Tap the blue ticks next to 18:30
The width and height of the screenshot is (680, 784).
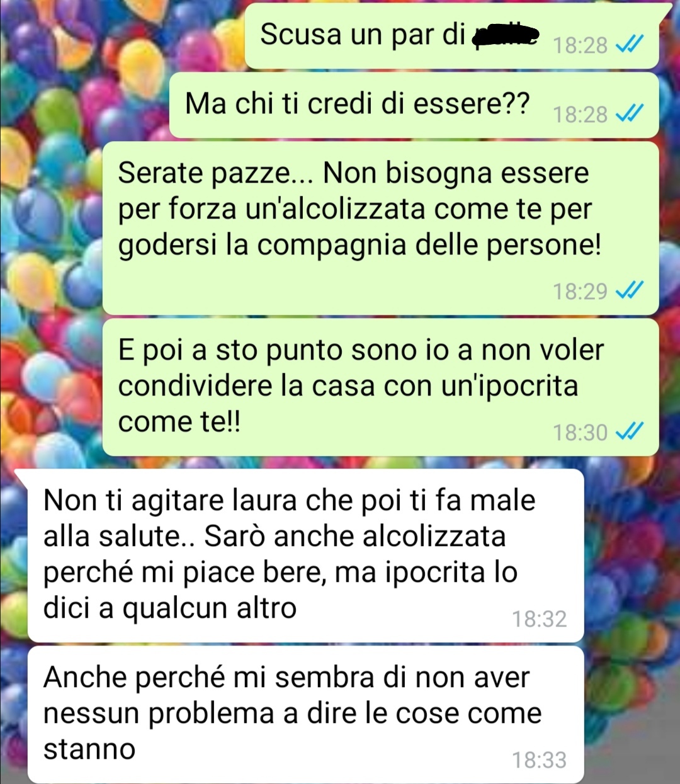pyautogui.click(x=629, y=431)
